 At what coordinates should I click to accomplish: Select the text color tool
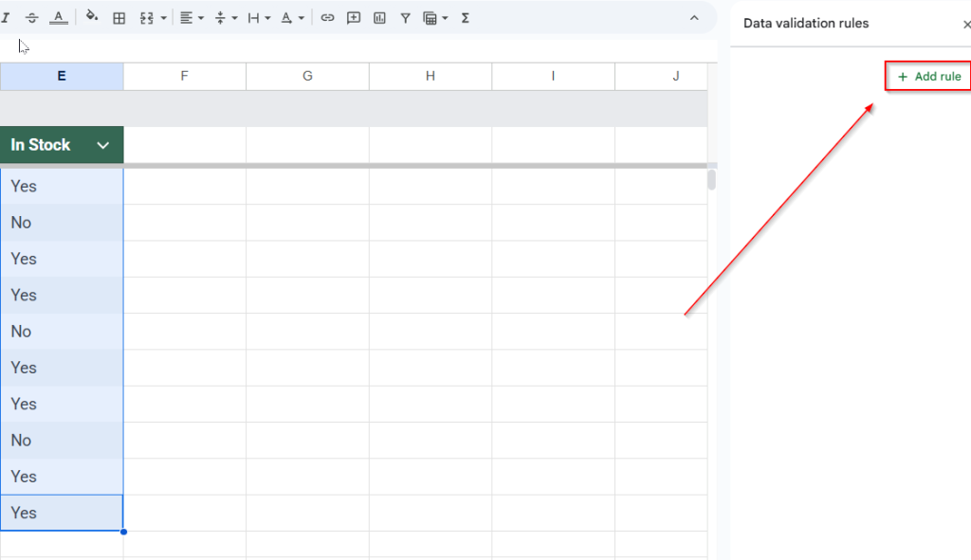pyautogui.click(x=58, y=17)
